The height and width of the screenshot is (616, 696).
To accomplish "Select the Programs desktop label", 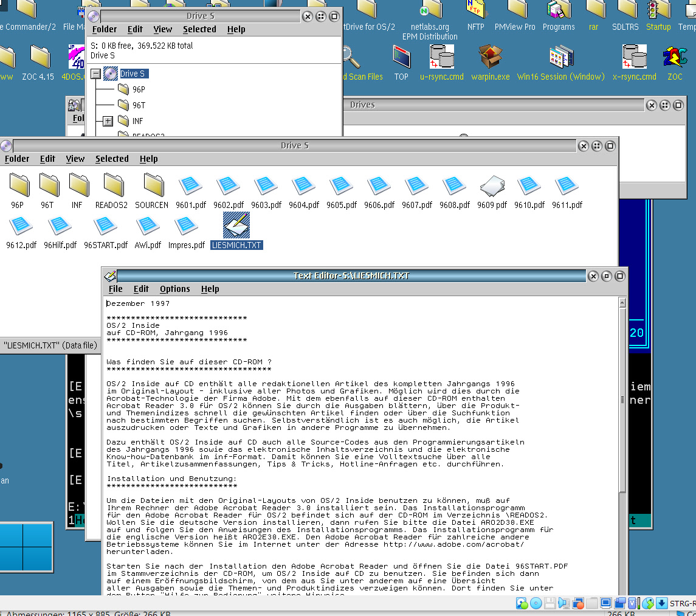I will [x=559, y=27].
